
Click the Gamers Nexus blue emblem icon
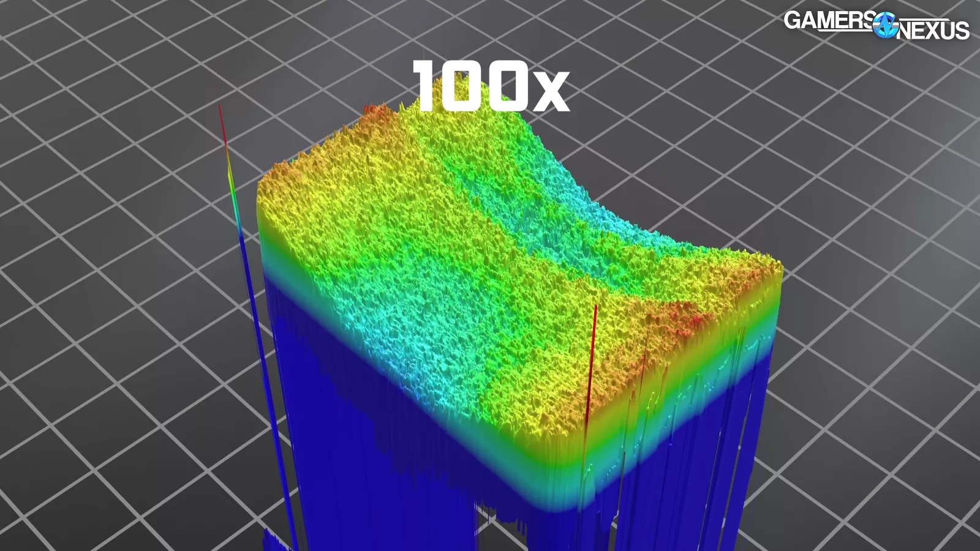[x=885, y=26]
